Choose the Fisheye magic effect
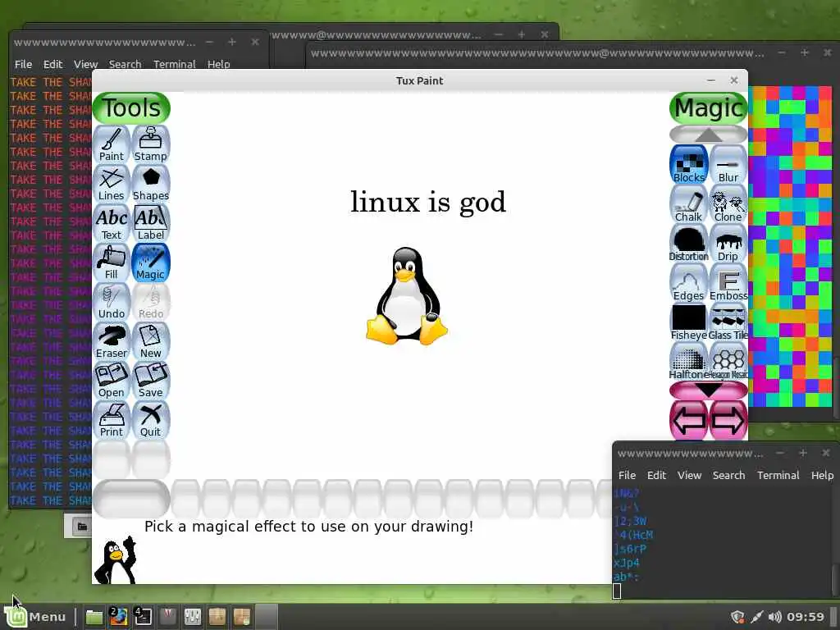Screen dimensions: 840x630 pos(689,322)
